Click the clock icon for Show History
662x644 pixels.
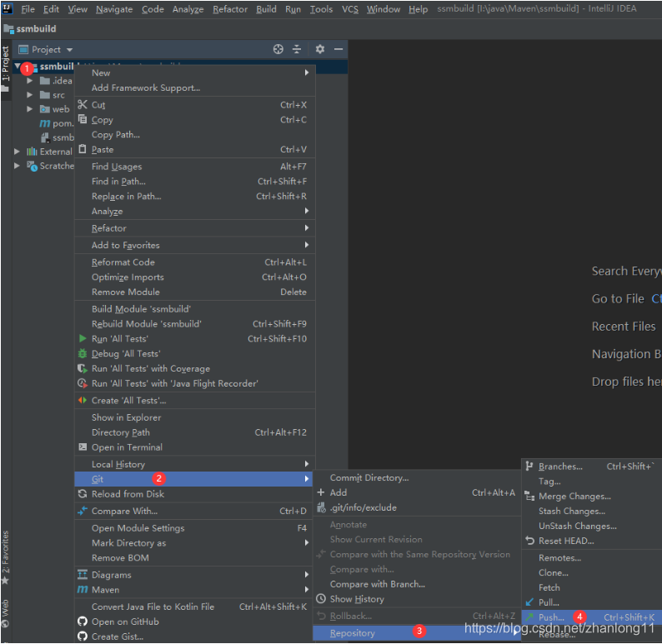point(321,599)
